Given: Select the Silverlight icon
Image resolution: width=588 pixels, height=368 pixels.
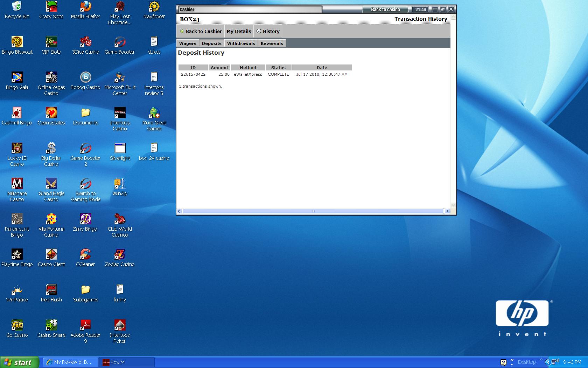Looking at the screenshot, I should pos(120,152).
